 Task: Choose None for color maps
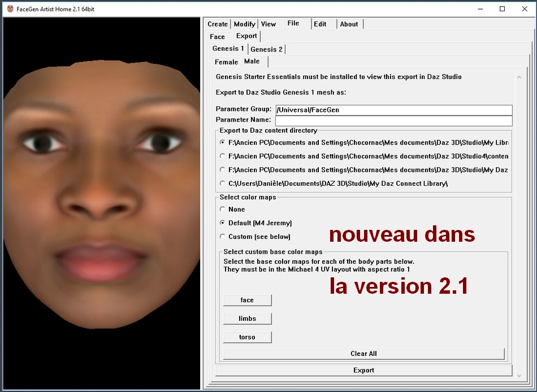223,209
